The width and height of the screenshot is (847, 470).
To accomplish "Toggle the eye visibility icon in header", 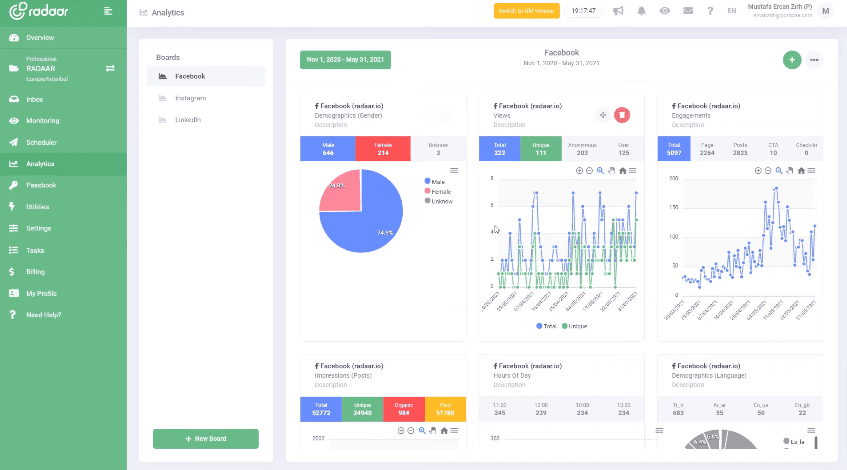I will click(664, 11).
